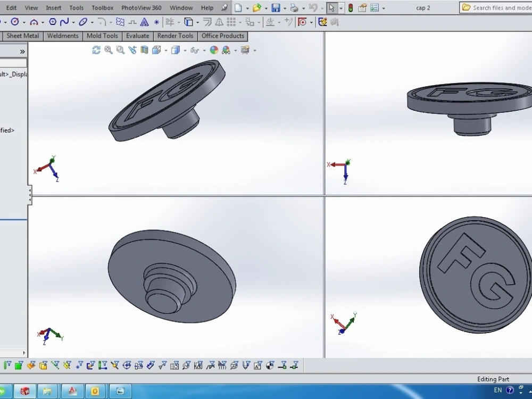The image size is (532, 399).
Task: Switch to the Sheet Metal tab
Action: (23, 36)
